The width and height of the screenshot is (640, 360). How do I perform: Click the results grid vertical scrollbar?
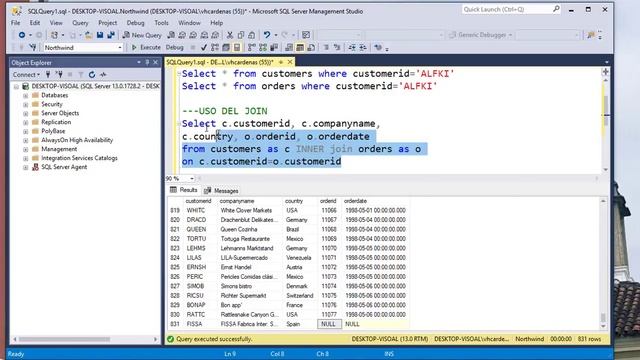tap(603, 263)
